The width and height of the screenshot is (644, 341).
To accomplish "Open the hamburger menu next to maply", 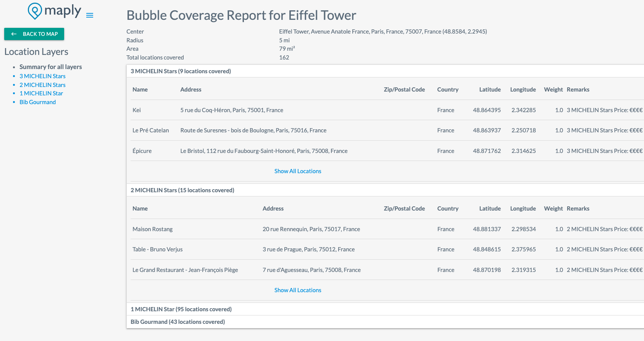I will [90, 15].
